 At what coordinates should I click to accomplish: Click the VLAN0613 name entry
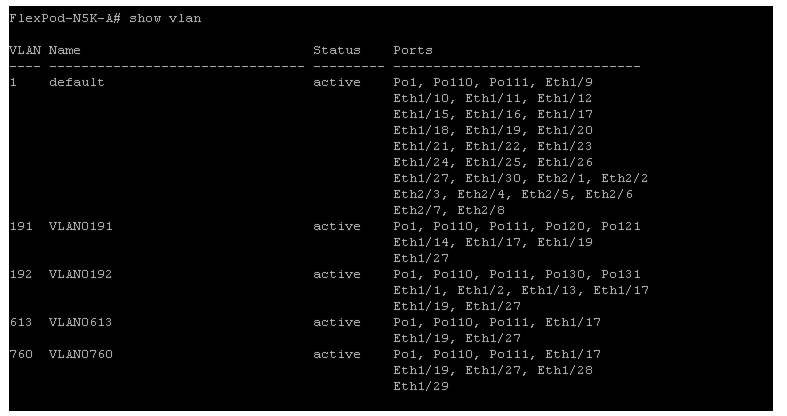click(x=81, y=322)
